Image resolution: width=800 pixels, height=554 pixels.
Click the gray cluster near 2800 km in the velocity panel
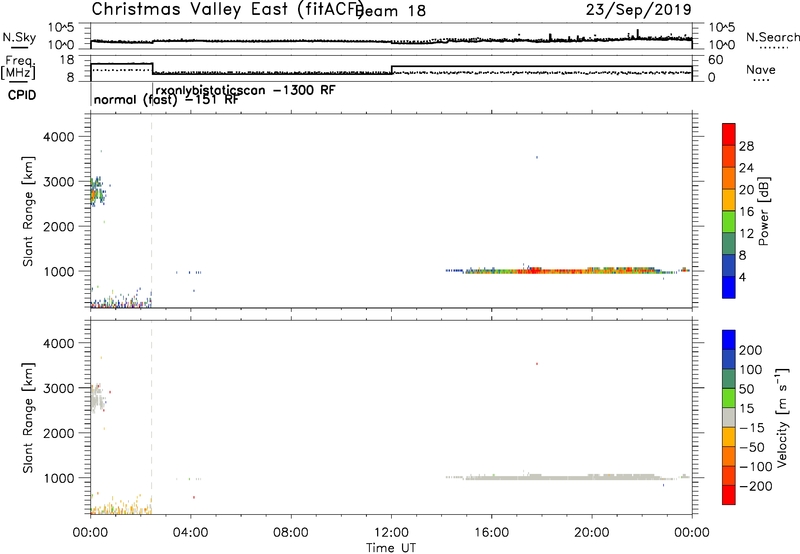(x=97, y=398)
